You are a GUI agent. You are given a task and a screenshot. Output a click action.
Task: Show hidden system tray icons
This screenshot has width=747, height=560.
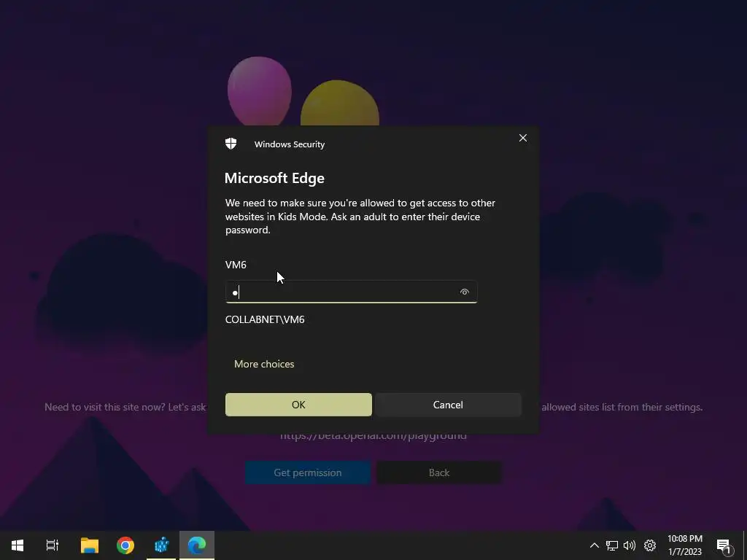coord(594,545)
